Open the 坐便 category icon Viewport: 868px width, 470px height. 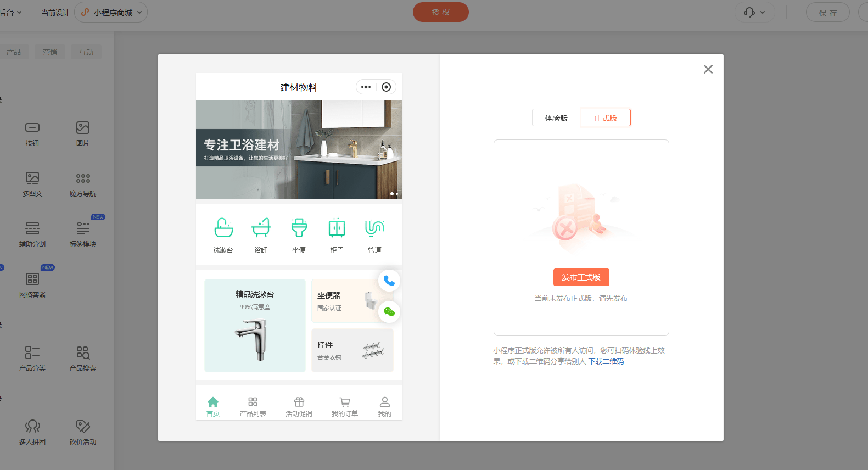tap(299, 228)
